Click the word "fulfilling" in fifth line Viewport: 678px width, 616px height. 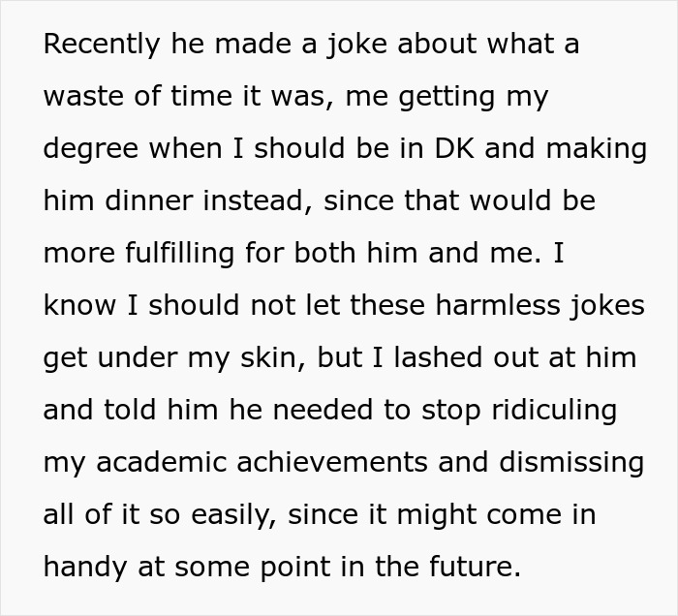180,253
